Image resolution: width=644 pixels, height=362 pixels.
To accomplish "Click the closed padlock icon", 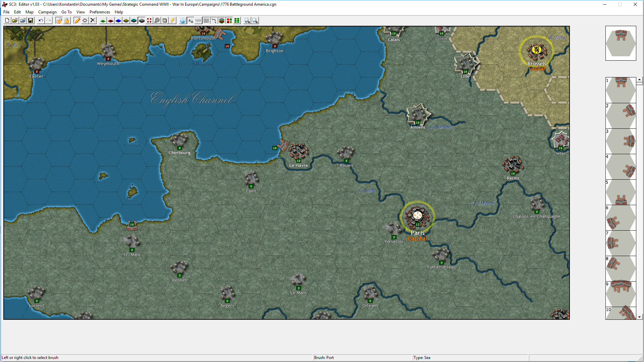I will [67, 21].
